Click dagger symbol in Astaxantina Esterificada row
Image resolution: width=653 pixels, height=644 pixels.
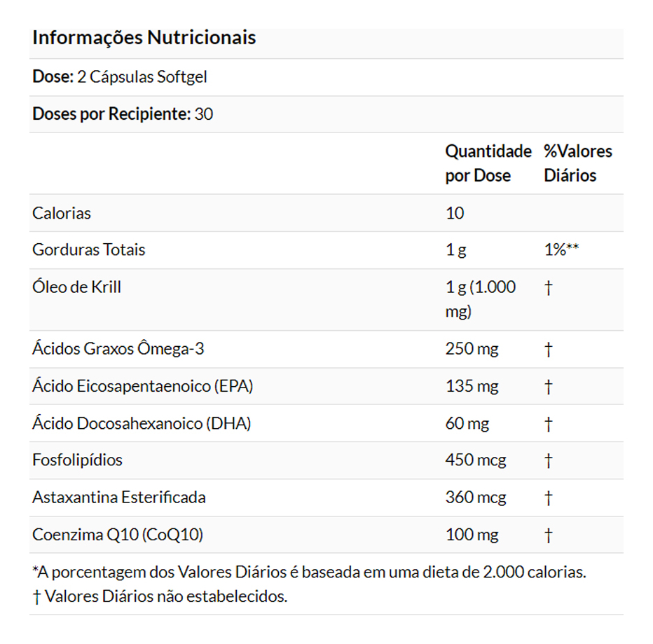point(548,498)
